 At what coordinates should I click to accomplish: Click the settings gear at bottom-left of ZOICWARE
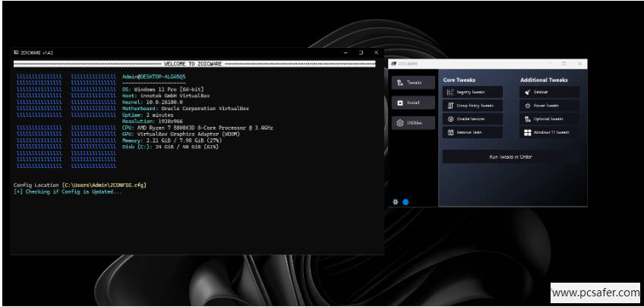click(x=396, y=201)
